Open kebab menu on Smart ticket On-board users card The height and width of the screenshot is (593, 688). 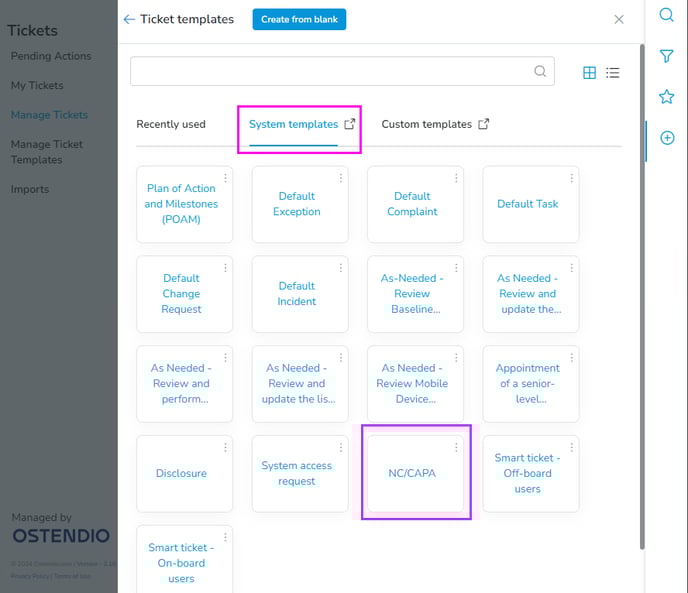(225, 537)
